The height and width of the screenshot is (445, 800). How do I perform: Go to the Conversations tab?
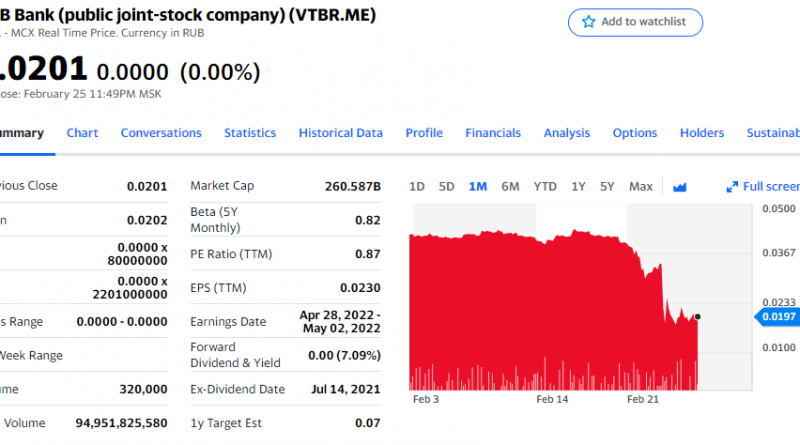[161, 133]
